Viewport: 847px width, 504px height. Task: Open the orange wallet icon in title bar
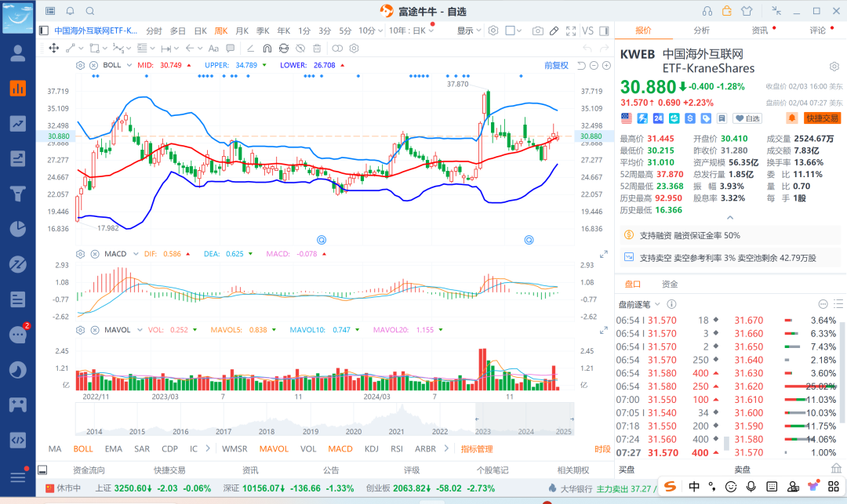(726, 11)
